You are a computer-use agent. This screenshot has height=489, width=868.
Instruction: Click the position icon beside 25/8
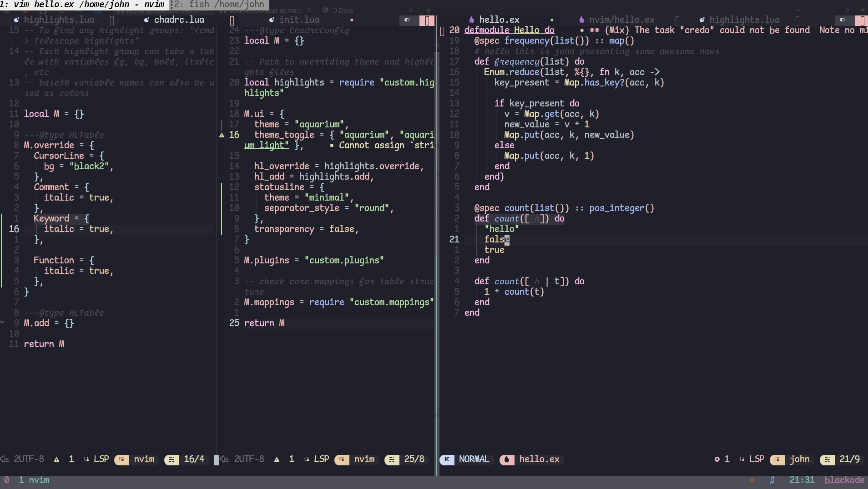click(x=392, y=459)
